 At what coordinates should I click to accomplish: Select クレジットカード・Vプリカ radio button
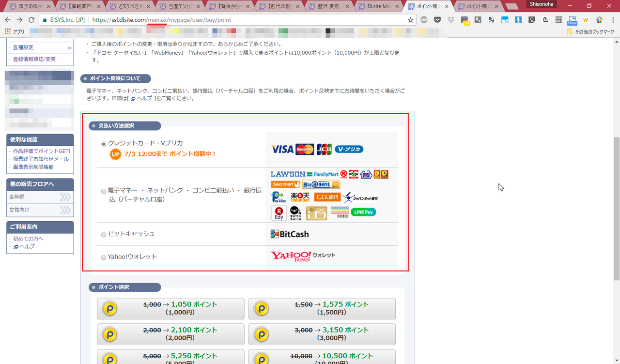click(x=104, y=144)
